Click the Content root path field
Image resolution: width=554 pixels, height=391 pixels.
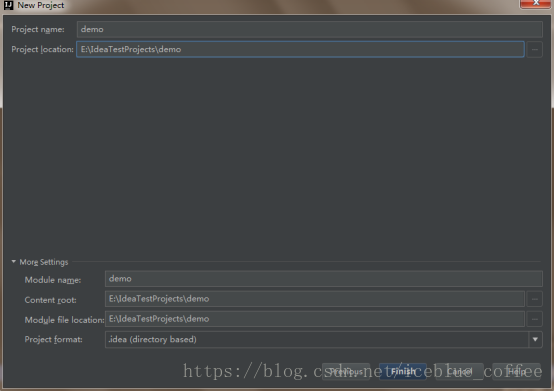pyautogui.click(x=314, y=299)
